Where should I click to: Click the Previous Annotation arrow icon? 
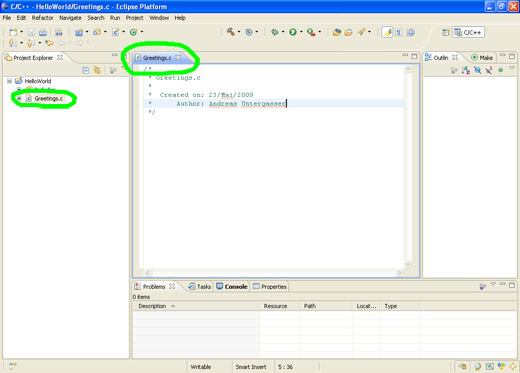click(31, 43)
